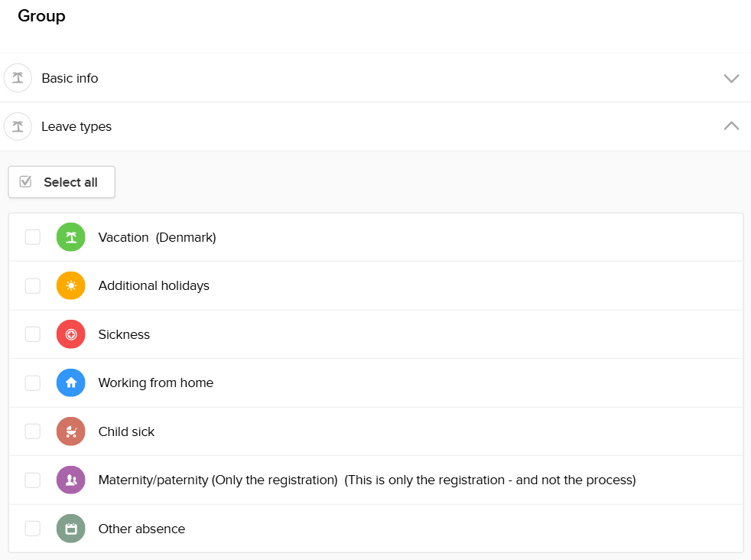Open the Basic info section header
The width and height of the screenshot is (751, 560).
click(70, 78)
